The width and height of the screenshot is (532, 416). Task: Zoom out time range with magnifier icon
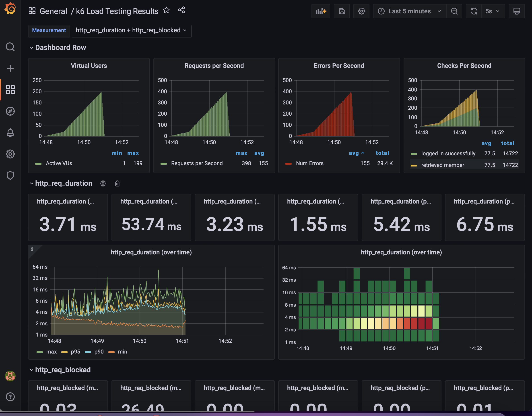coord(454,11)
